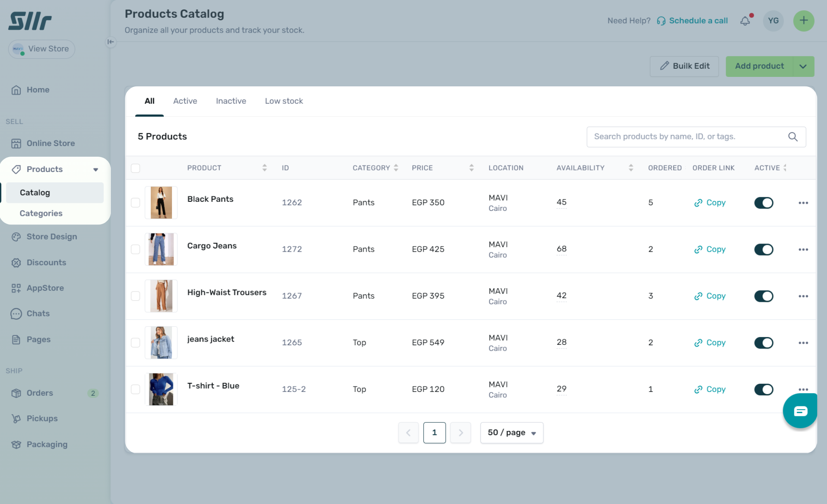Deactivate the Cargo Jeans product toggle
The width and height of the screenshot is (827, 504).
(x=763, y=249)
